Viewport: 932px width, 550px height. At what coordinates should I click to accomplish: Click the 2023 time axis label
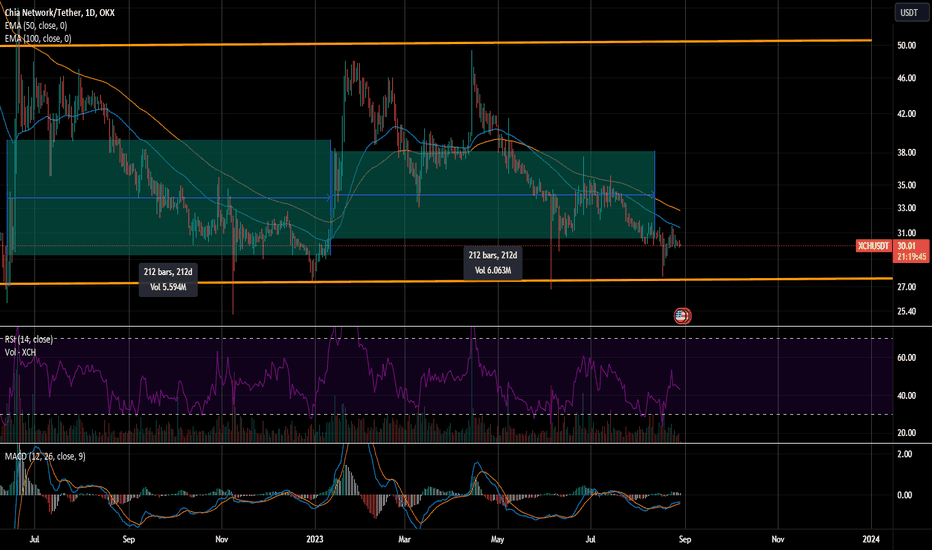tap(315, 540)
